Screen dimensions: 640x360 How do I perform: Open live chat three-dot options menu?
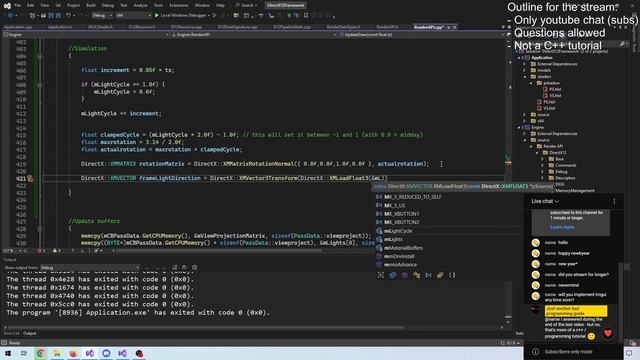click(x=614, y=201)
